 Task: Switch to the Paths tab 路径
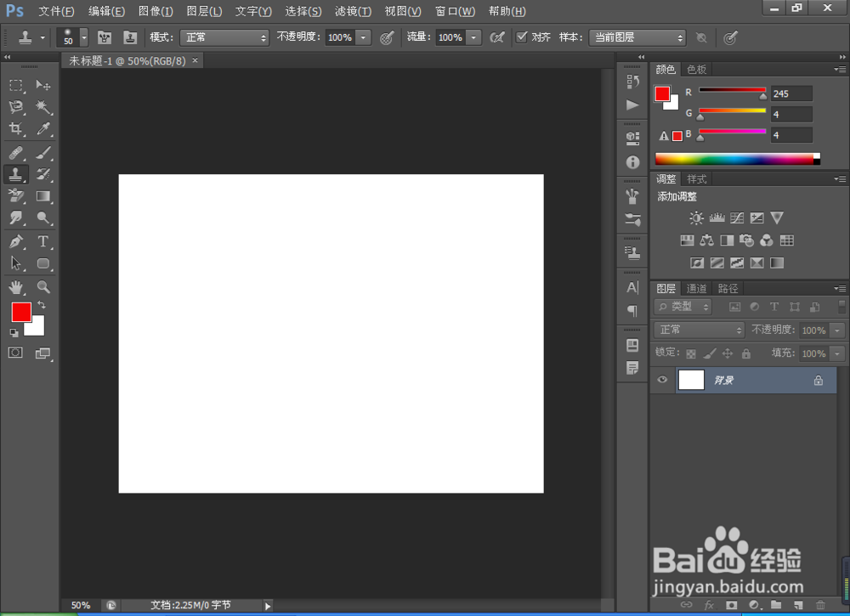(728, 288)
